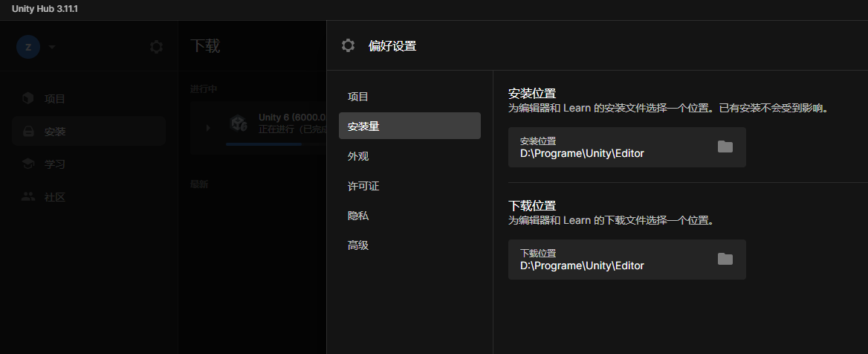868x354 pixels.
Task: Go to 学习 in Hub sidebar
Action: (88, 164)
